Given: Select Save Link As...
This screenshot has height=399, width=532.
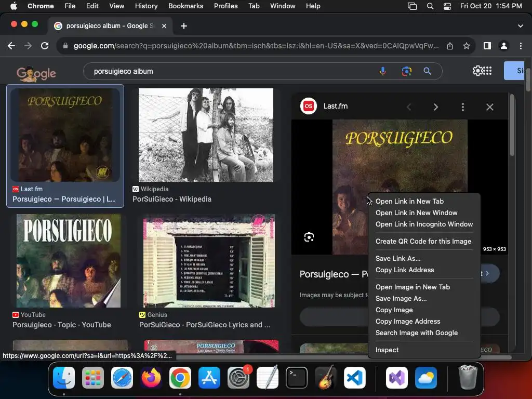Looking at the screenshot, I should [x=398, y=259].
